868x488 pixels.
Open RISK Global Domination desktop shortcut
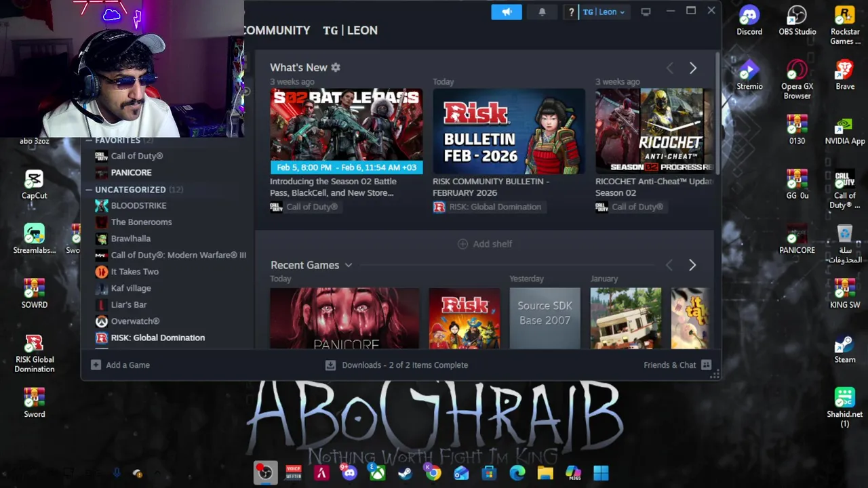(x=34, y=354)
